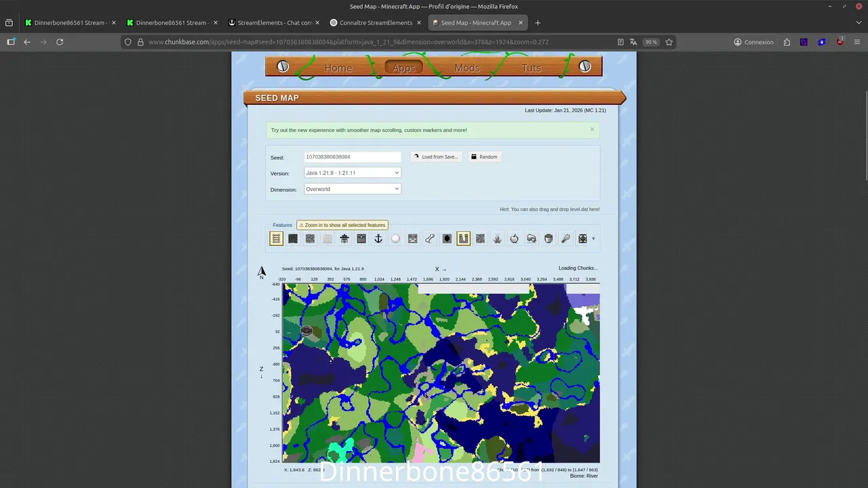This screenshot has height=488, width=868.
Task: Open a new browser tab
Action: pos(538,22)
